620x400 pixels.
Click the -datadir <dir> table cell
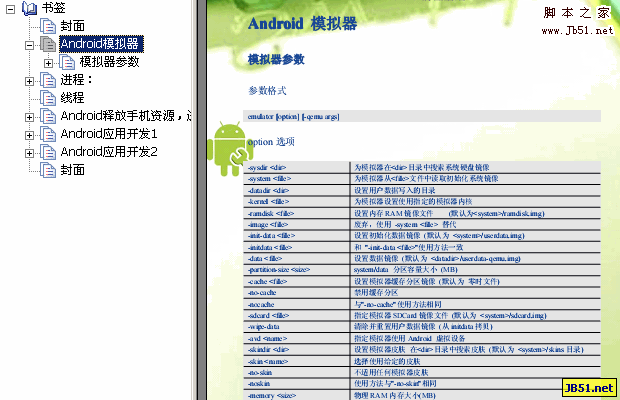(x=297, y=191)
